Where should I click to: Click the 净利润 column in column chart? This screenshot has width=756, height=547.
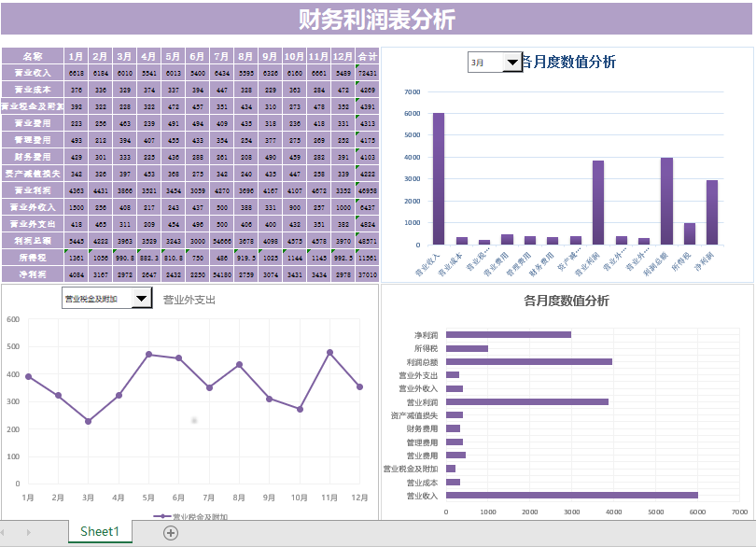click(x=711, y=212)
